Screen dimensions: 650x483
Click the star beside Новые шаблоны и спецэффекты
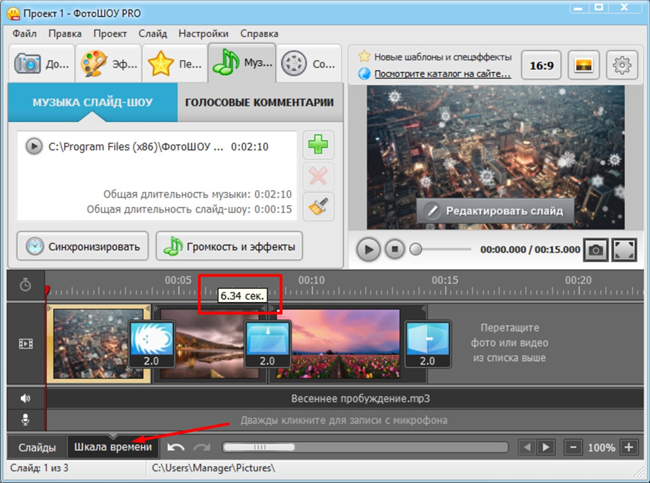(x=364, y=56)
